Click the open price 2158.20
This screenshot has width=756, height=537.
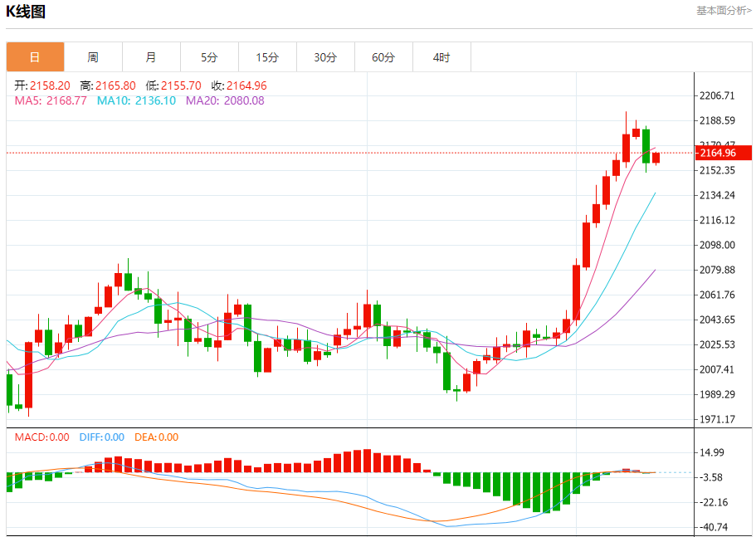(x=50, y=85)
